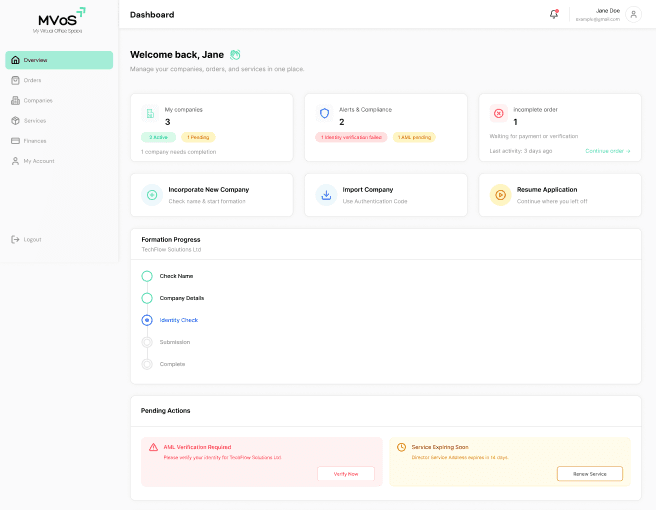The width and height of the screenshot is (656, 510).
Task: Click the Identity Check label text
Action: click(179, 320)
